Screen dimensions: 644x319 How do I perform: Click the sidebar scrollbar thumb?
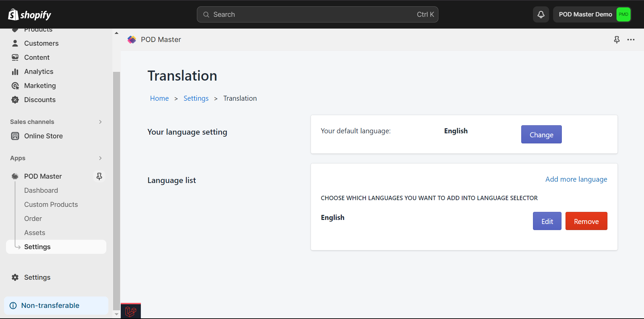pos(116,191)
